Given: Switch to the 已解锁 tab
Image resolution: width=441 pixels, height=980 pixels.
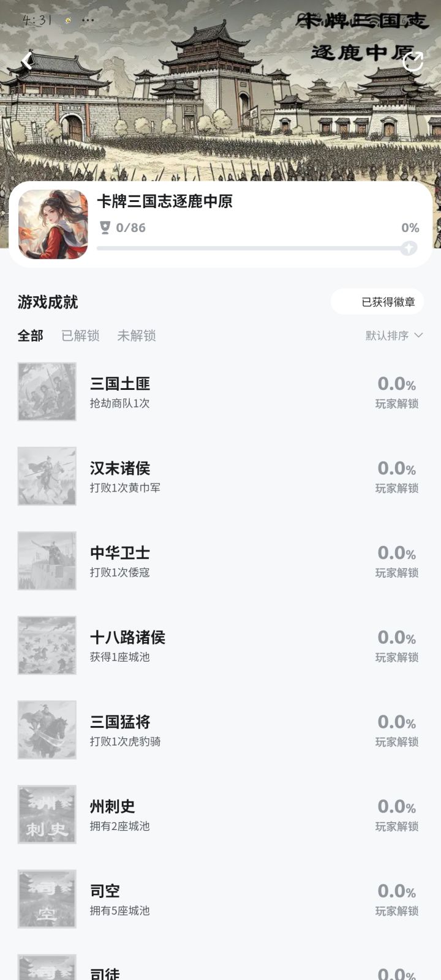Looking at the screenshot, I should click(x=80, y=335).
